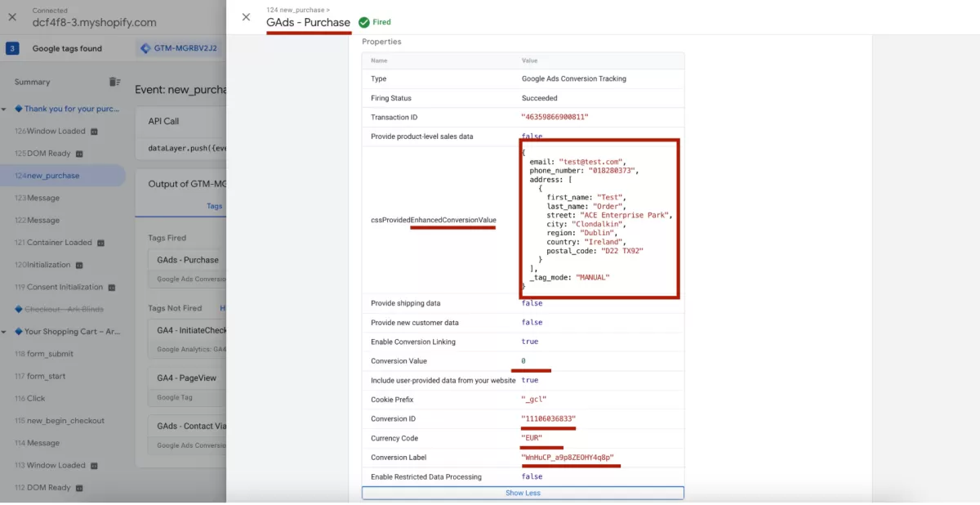Click the _tag_mode "MANUAL" value
The image size is (980, 505).
coord(593,277)
